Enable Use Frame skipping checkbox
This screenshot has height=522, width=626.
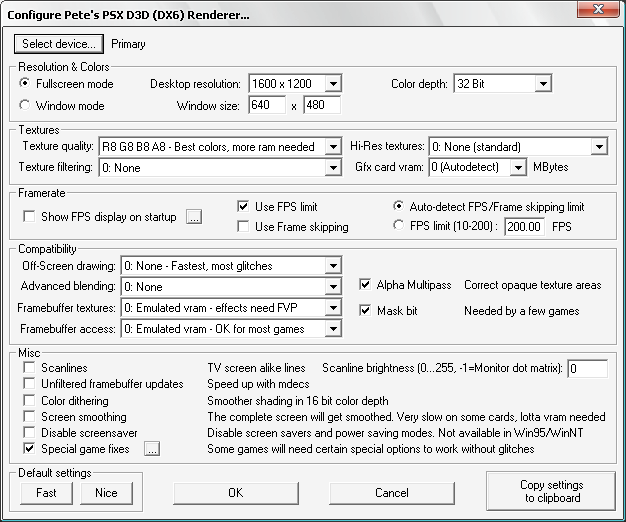coord(243,226)
